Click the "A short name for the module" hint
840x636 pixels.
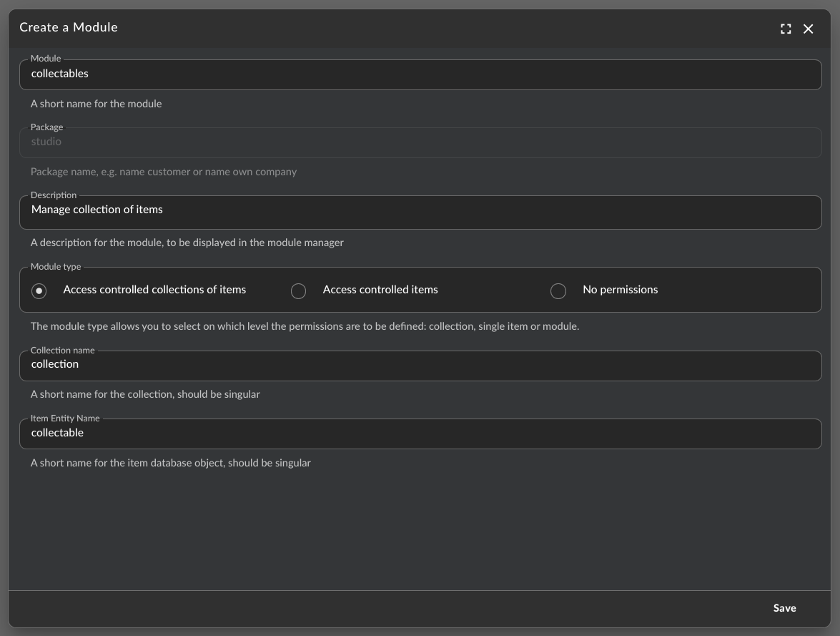tap(96, 104)
